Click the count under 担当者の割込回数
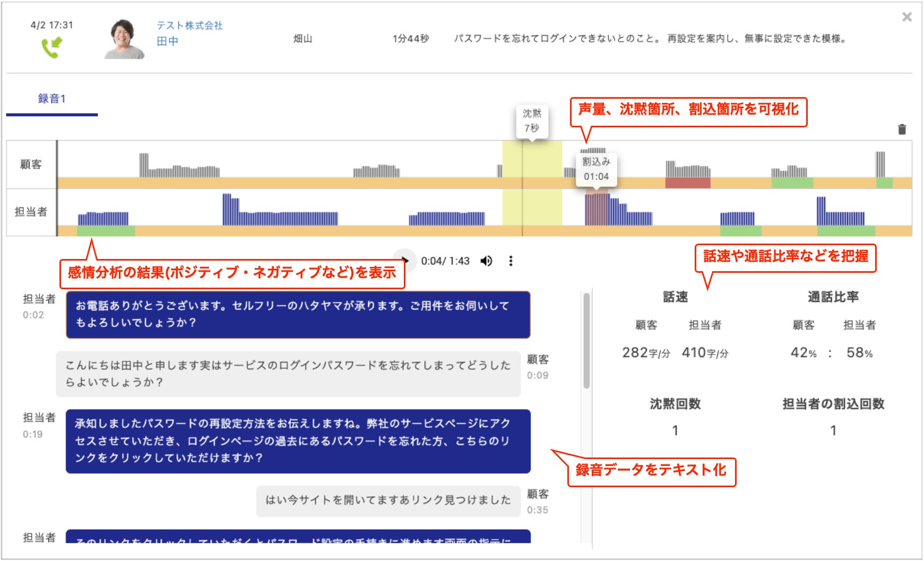Screen dimensions: 924x561 pos(833,430)
